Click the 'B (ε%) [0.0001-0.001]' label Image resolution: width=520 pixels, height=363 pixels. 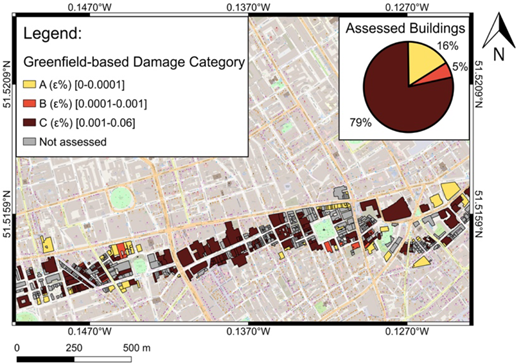(93, 104)
